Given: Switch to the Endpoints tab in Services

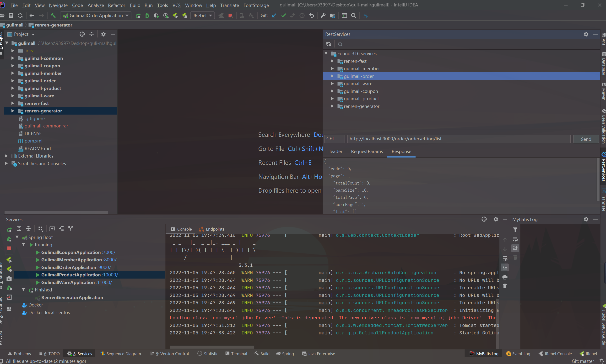Looking at the screenshot, I should (211, 229).
